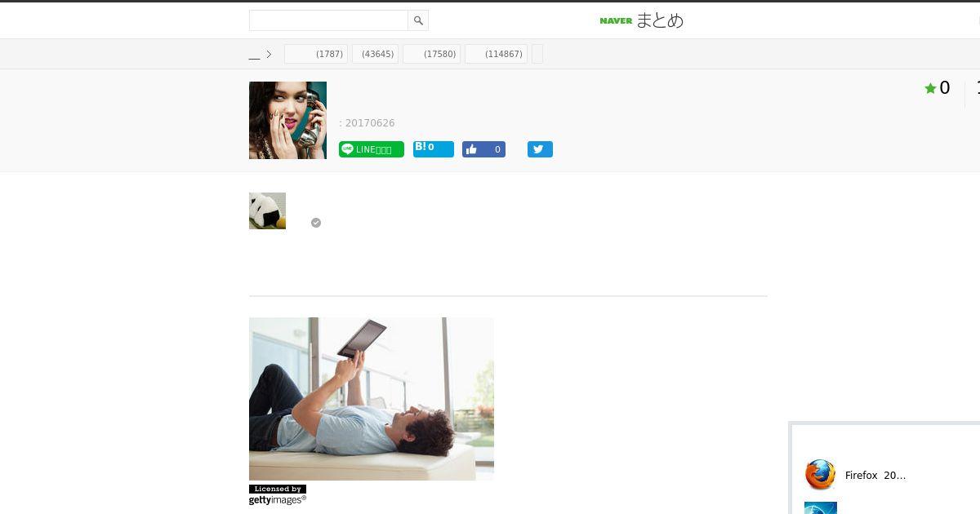Click the Getty Images license logo
This screenshot has height=514, width=980.
click(x=278, y=495)
